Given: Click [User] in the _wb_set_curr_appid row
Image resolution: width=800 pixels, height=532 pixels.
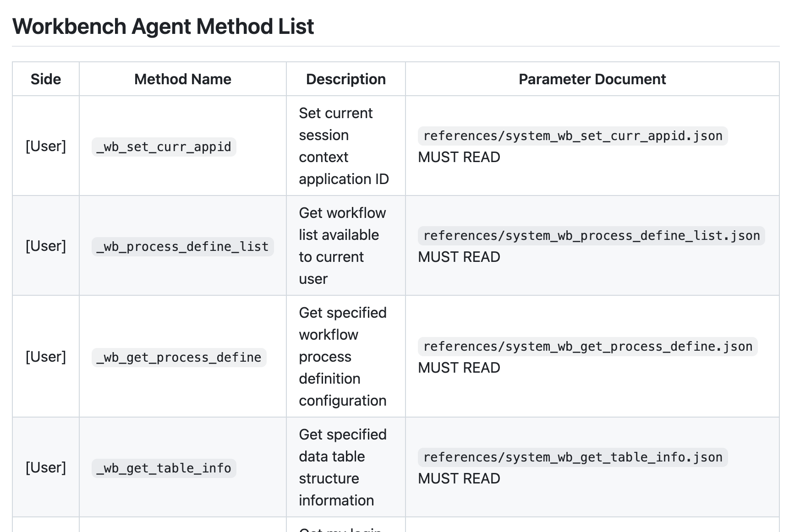Looking at the screenshot, I should point(46,146).
